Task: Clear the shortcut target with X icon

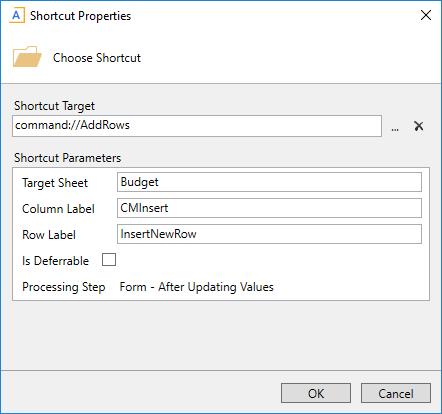Action: tap(419, 126)
